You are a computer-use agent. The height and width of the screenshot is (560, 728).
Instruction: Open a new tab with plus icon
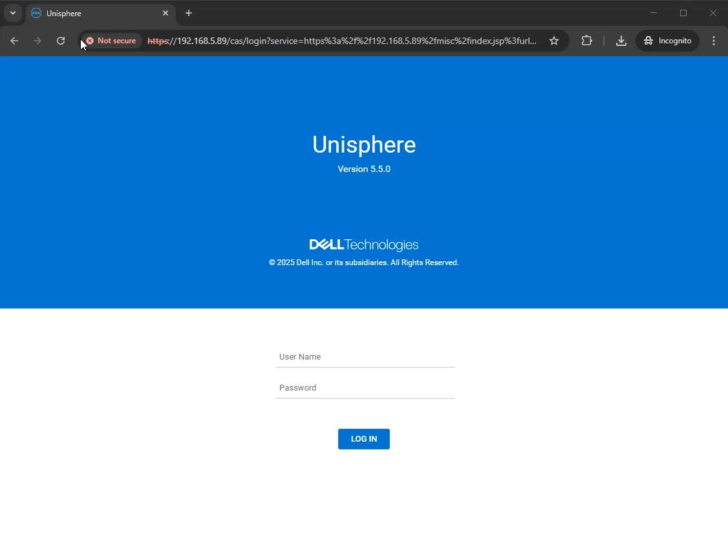189,13
